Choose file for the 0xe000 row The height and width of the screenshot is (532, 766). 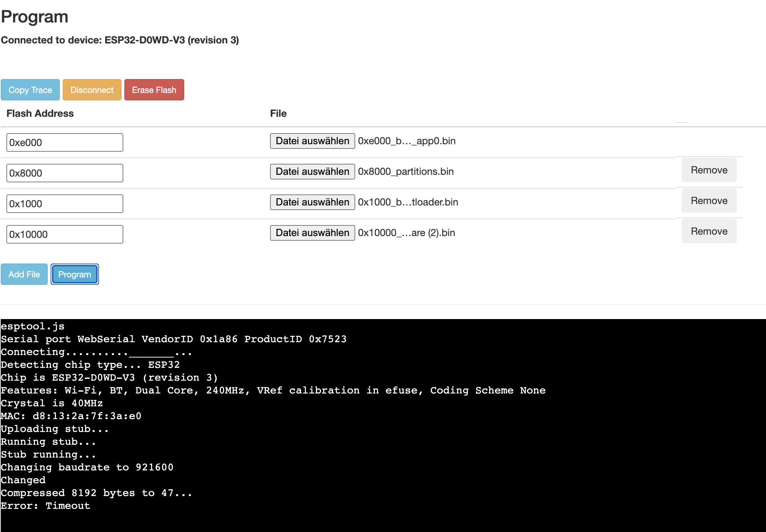[x=312, y=141]
